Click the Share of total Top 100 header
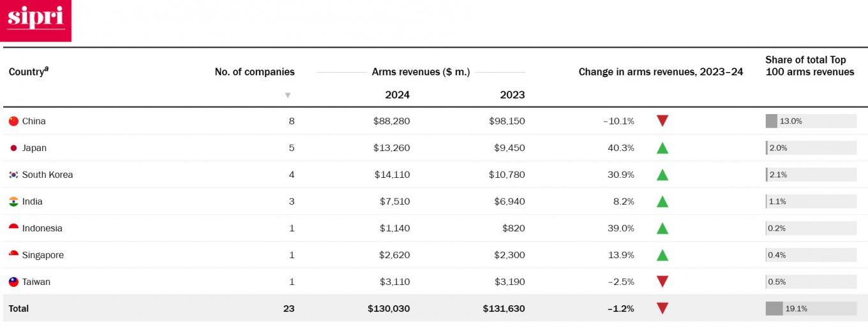 pyautogui.click(x=809, y=66)
